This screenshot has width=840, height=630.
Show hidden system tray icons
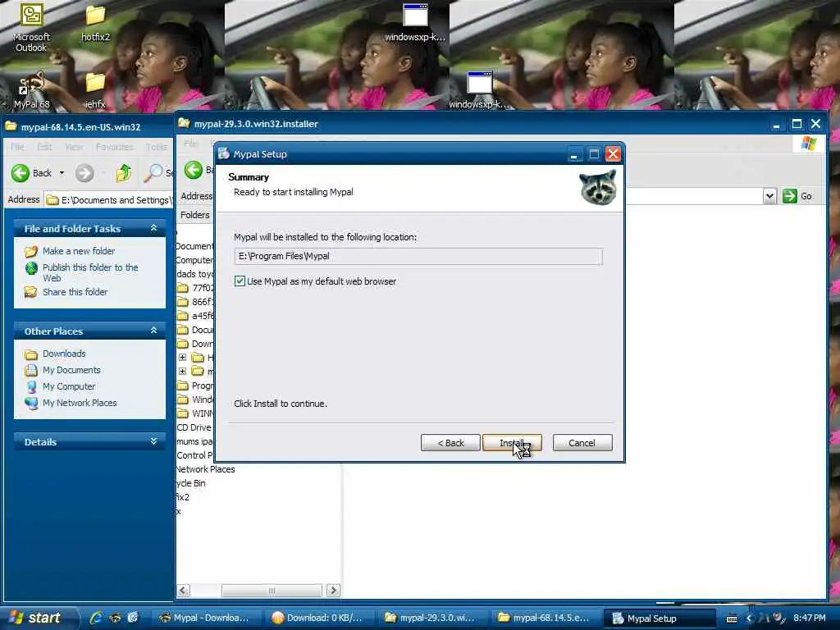(749, 619)
